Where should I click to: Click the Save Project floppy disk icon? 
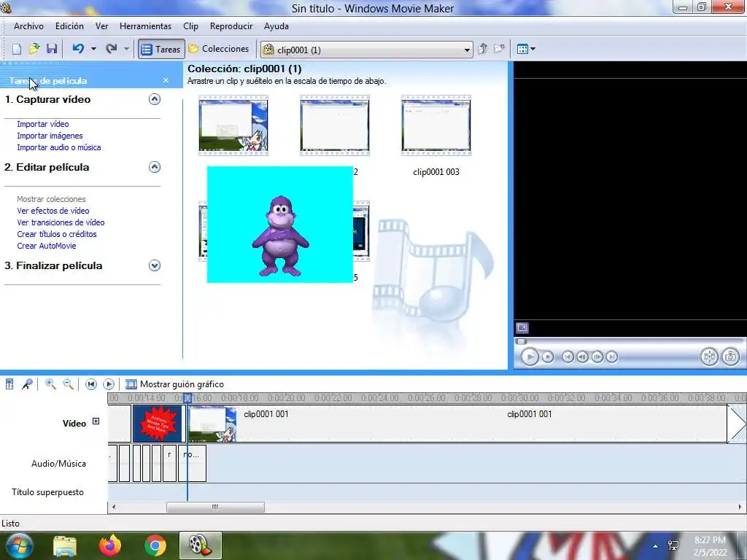(52, 49)
